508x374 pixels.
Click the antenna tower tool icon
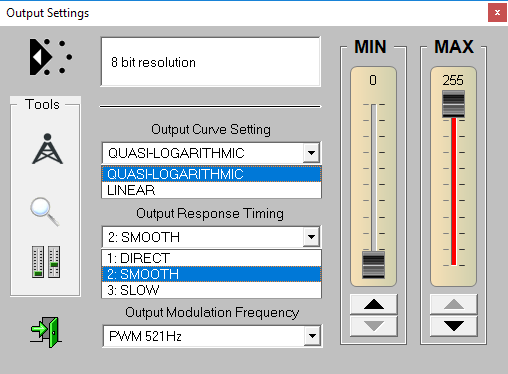click(47, 149)
